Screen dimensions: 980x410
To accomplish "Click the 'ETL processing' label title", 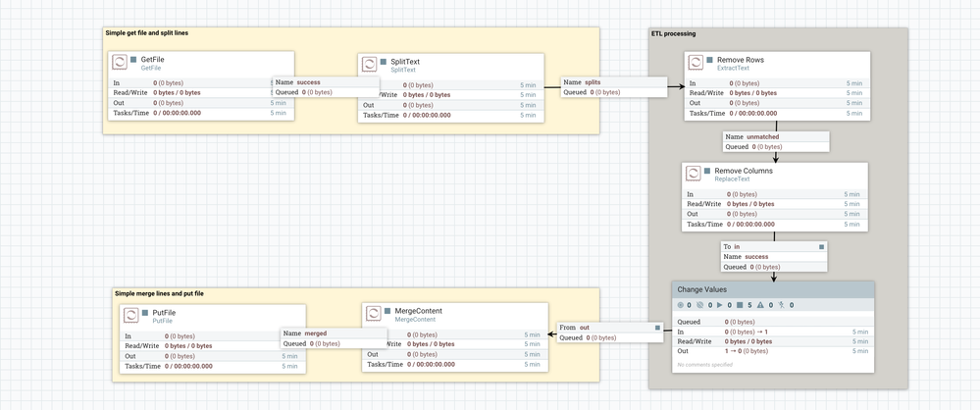I will (674, 33).
